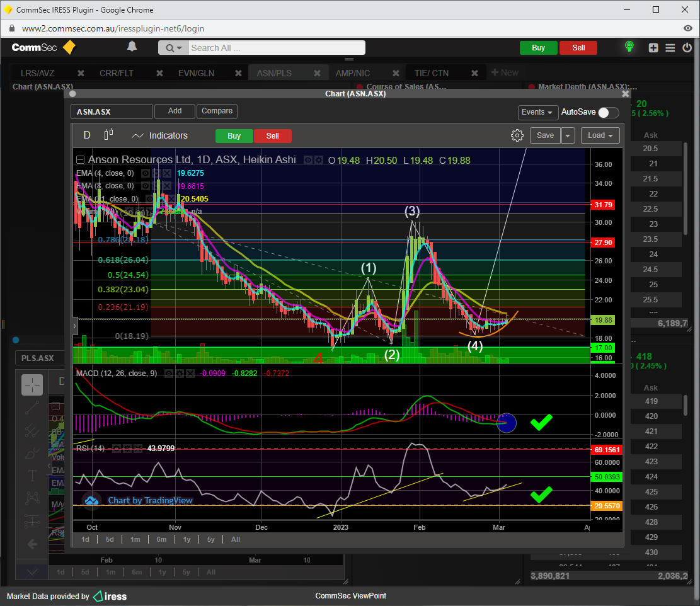Viewport: 700px width, 606px height.
Task: Open the notifications bell
Action: click(x=132, y=47)
